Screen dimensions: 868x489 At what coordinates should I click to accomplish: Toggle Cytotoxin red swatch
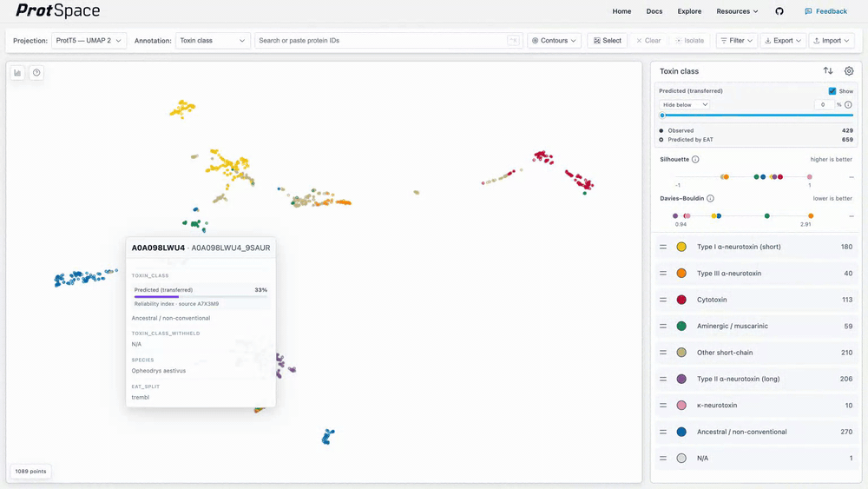(x=681, y=300)
